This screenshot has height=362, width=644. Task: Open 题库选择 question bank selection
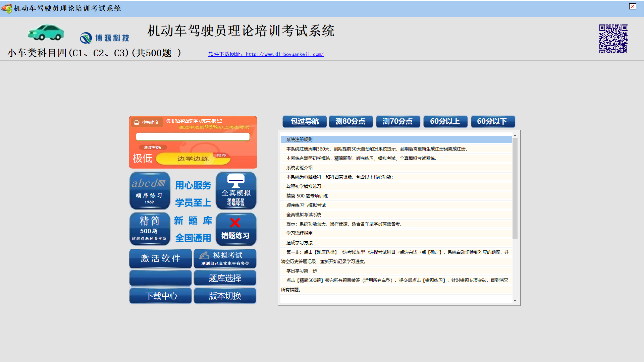pos(225,278)
